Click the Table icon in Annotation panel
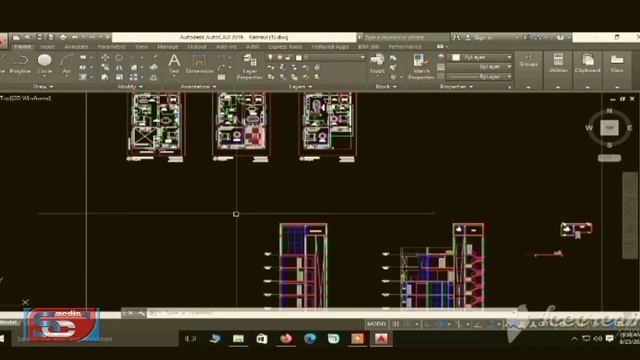 [x=221, y=77]
